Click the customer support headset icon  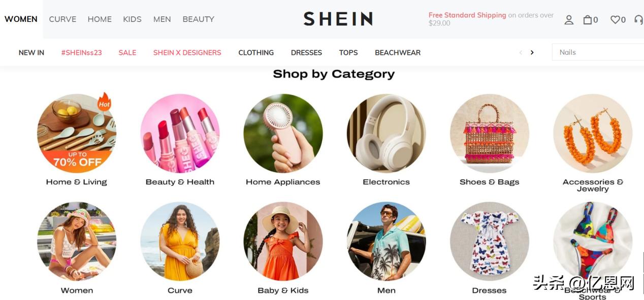click(639, 20)
